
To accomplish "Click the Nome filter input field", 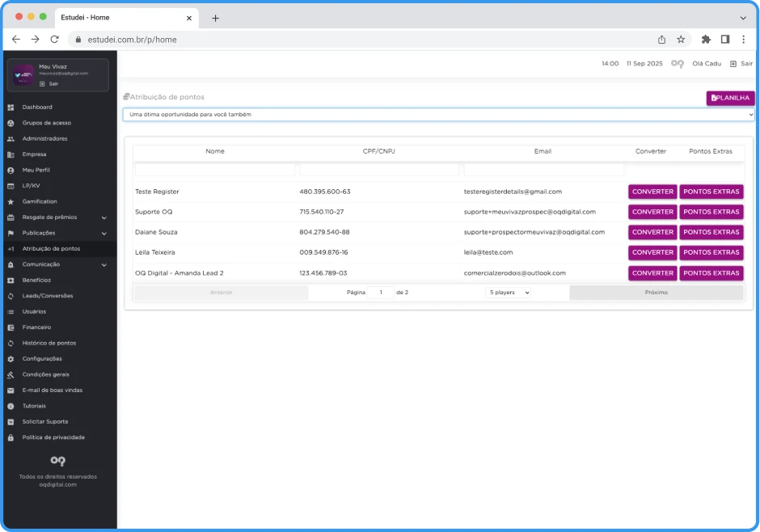I will pyautogui.click(x=215, y=170).
